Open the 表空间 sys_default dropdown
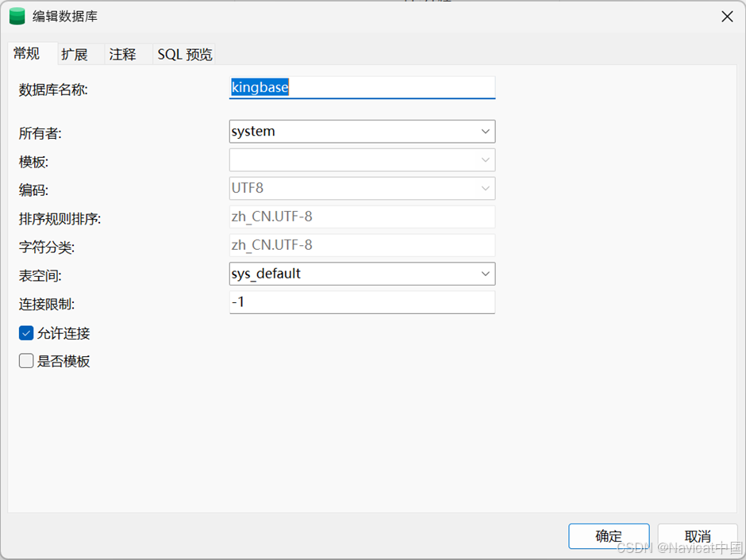The height and width of the screenshot is (560, 746). click(x=362, y=274)
